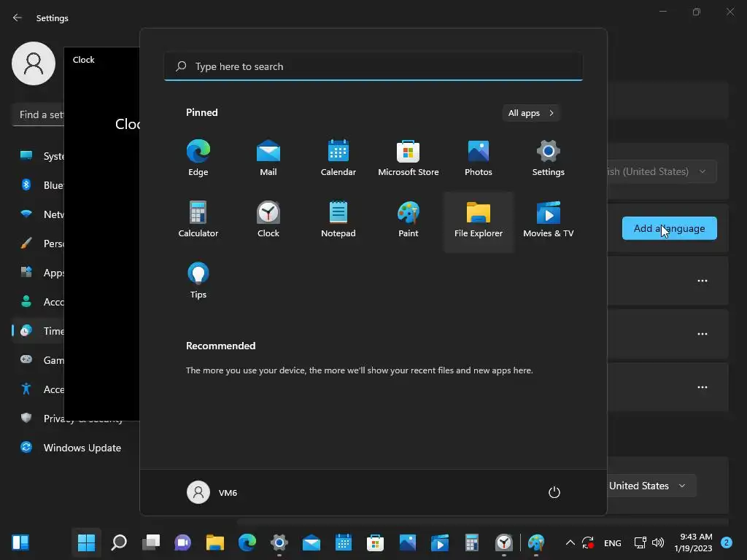The image size is (747, 560).
Task: Open the English (United States) display language dropdown
Action: pos(662,171)
